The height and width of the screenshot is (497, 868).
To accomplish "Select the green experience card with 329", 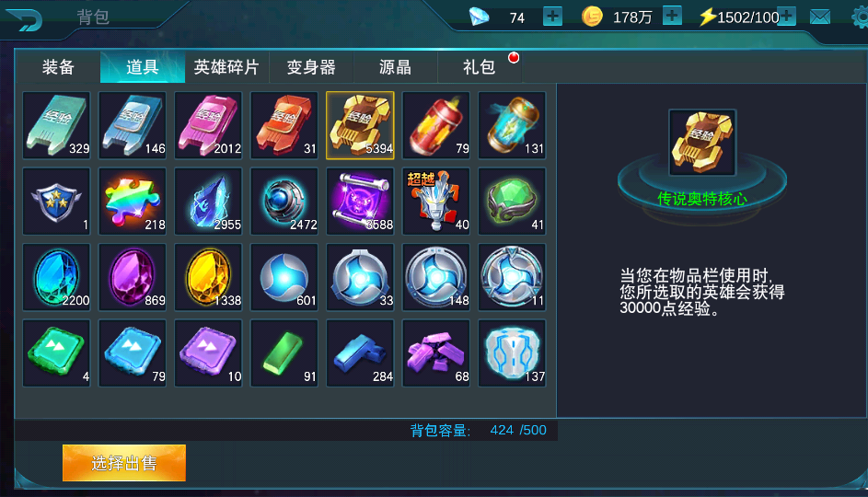I will click(56, 126).
